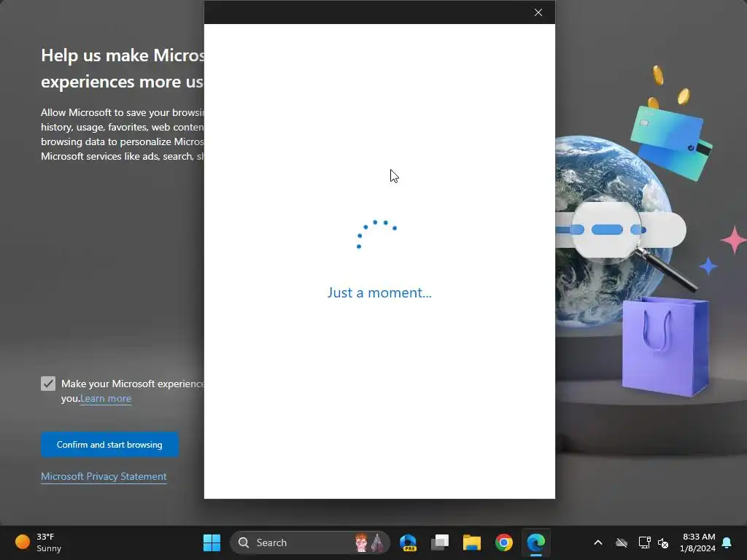This screenshot has height=560, width=747.
Task: Click the OneDrive cloud tray icon
Action: [622, 542]
